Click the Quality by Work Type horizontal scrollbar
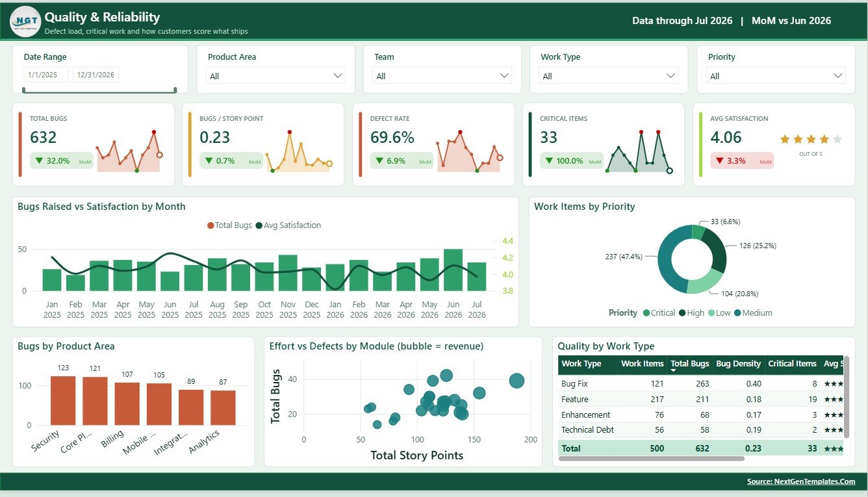The image size is (868, 497). pos(651,459)
